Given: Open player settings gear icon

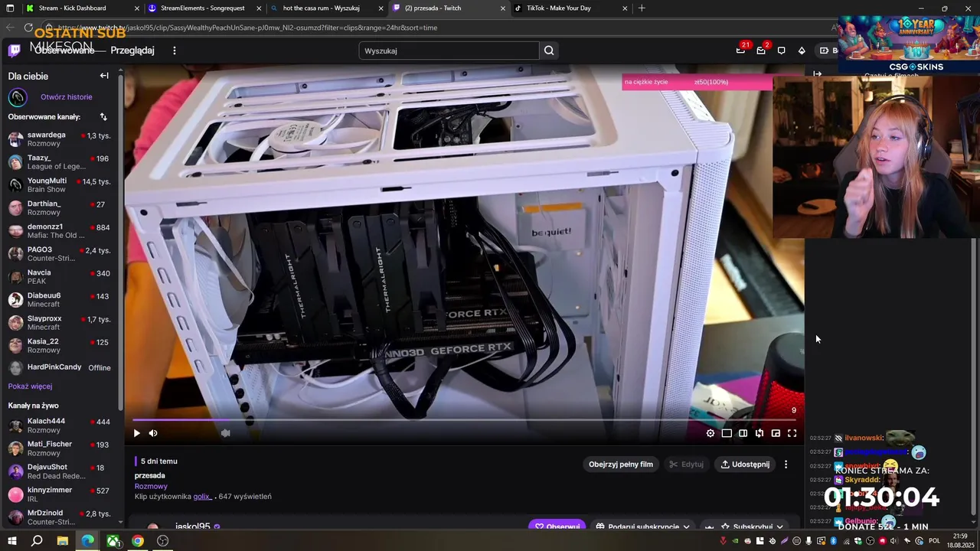Looking at the screenshot, I should click(x=710, y=433).
